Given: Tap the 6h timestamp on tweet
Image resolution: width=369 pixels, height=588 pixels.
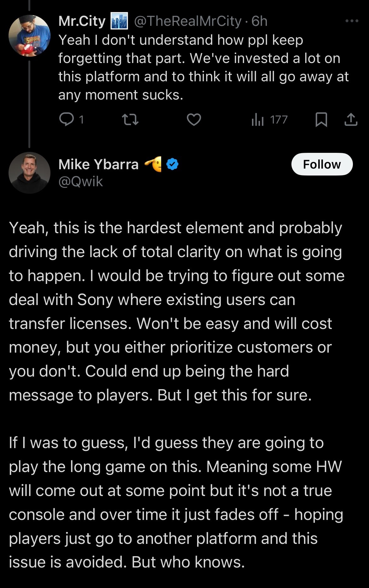Looking at the screenshot, I should tap(260, 21).
